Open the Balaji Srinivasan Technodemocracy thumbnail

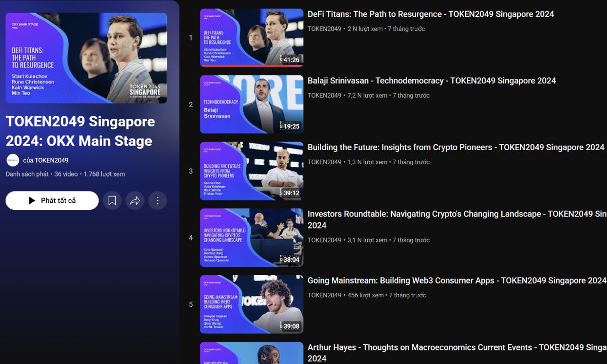tap(251, 104)
